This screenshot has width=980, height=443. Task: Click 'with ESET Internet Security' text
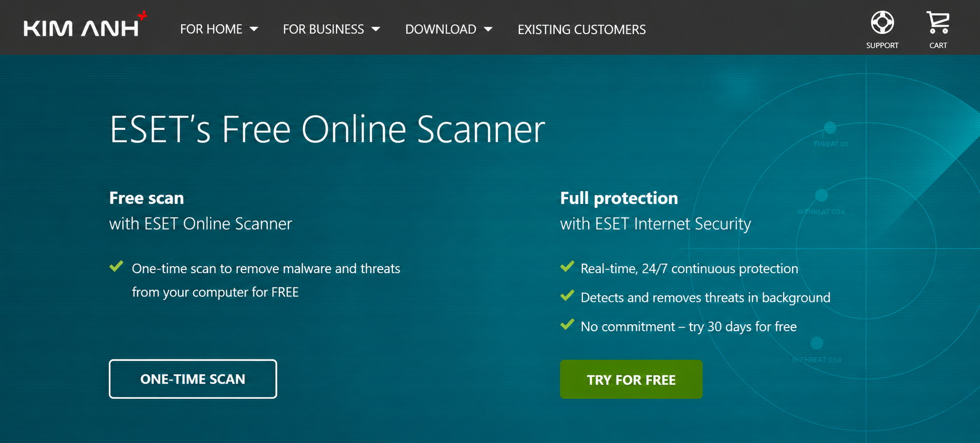click(x=656, y=224)
